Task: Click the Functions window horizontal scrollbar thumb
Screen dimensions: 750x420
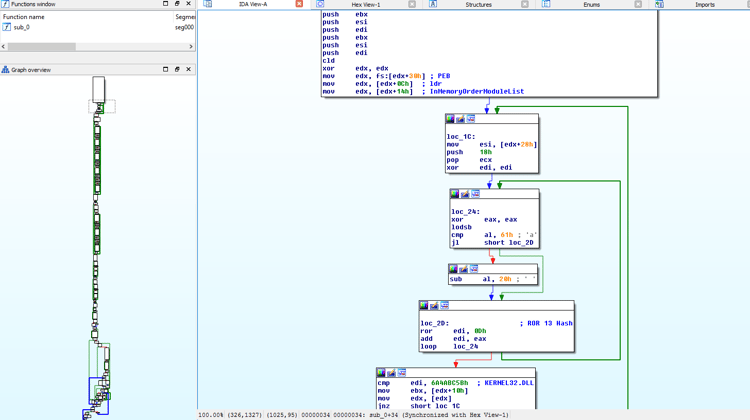Action: pos(42,46)
